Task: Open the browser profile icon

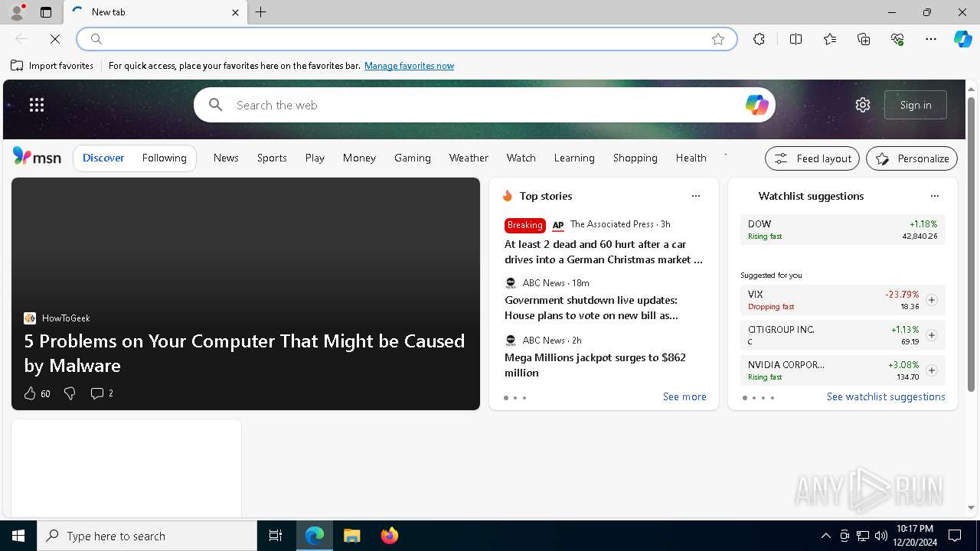Action: pyautogui.click(x=17, y=12)
